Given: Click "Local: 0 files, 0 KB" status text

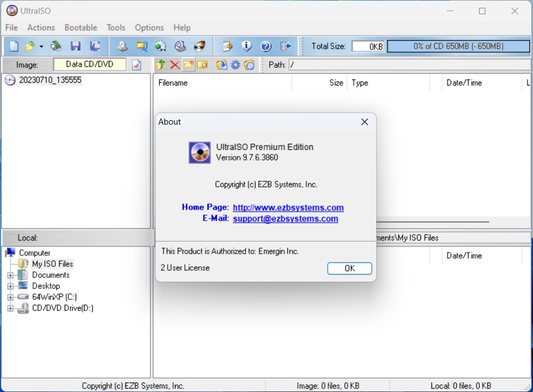Looking at the screenshot, I should point(461,386).
